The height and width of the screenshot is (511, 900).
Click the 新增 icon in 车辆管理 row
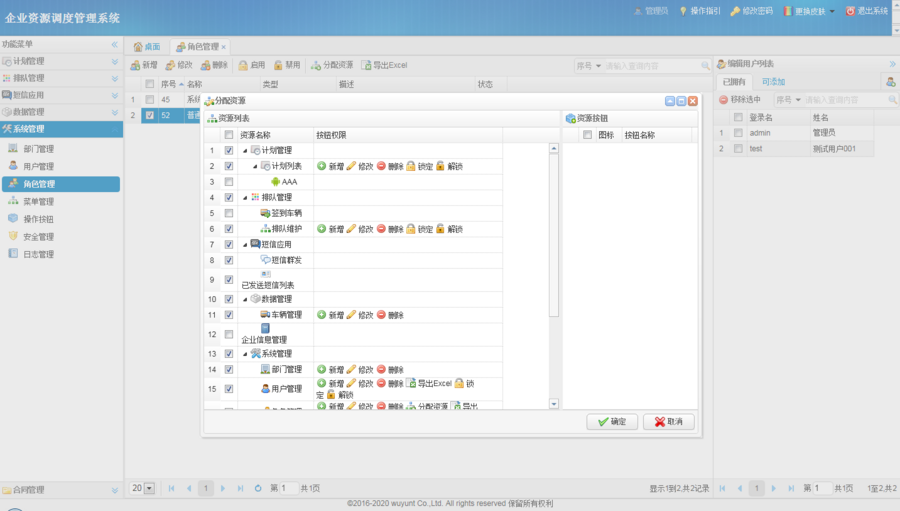point(321,315)
